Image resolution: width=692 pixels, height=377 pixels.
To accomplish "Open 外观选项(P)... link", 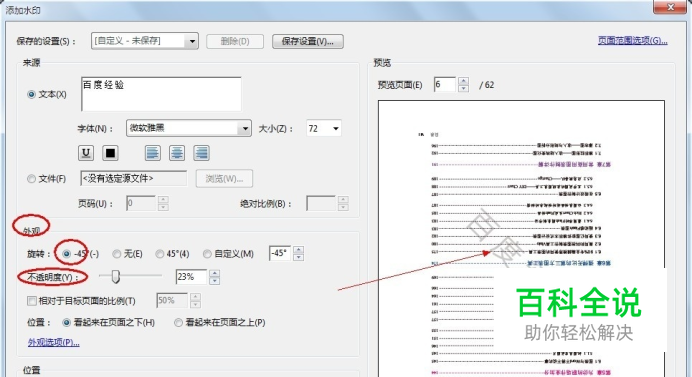I will [x=54, y=342].
